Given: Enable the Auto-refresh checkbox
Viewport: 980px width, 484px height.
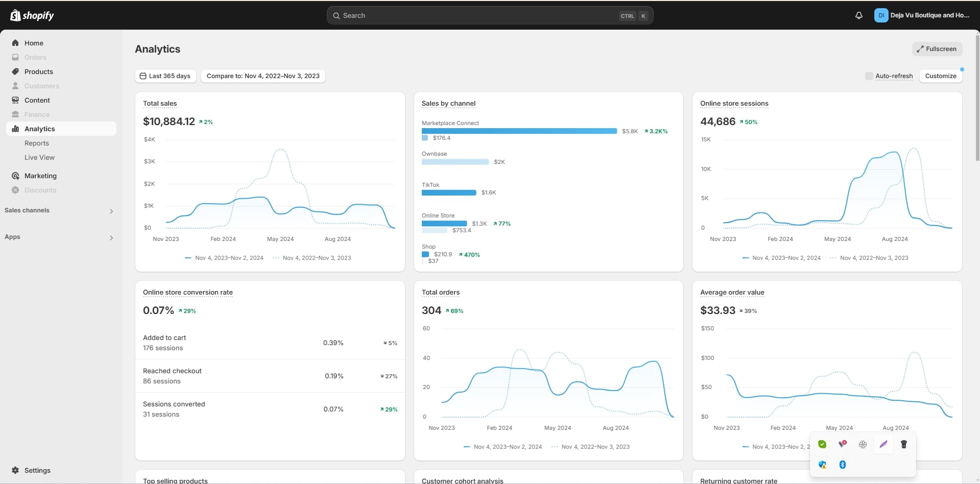Looking at the screenshot, I should (x=869, y=76).
